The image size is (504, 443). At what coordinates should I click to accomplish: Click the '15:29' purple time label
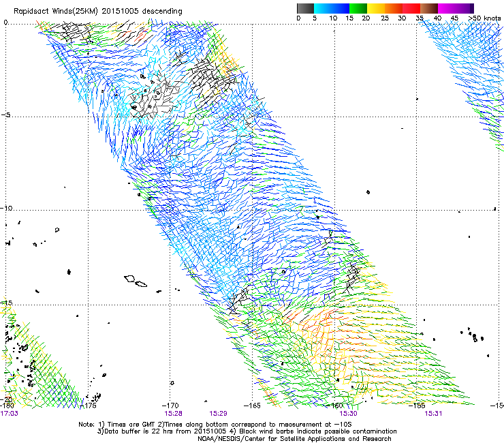218,414
